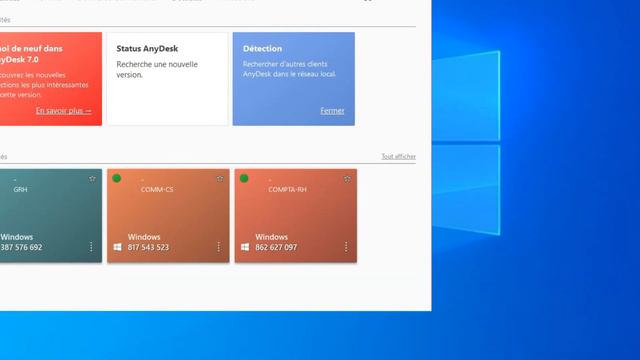Click Windows logo icon on COMPTA-RH card
The height and width of the screenshot is (360, 640).
pos(245,247)
